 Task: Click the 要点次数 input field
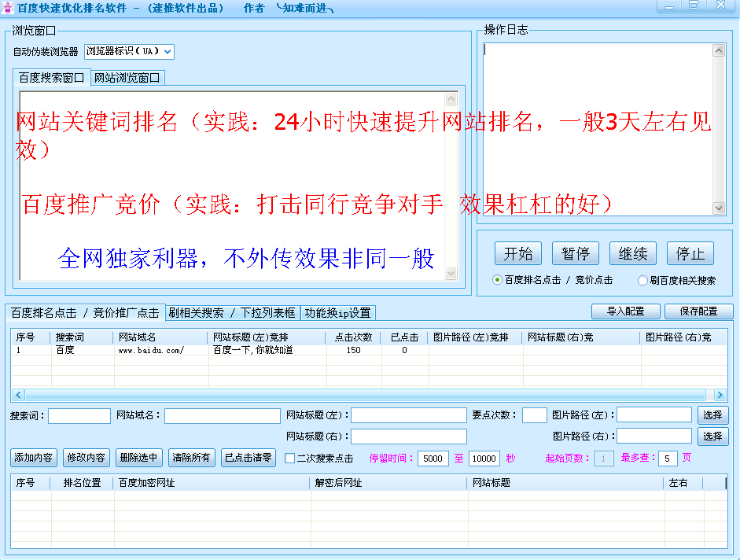point(534,415)
